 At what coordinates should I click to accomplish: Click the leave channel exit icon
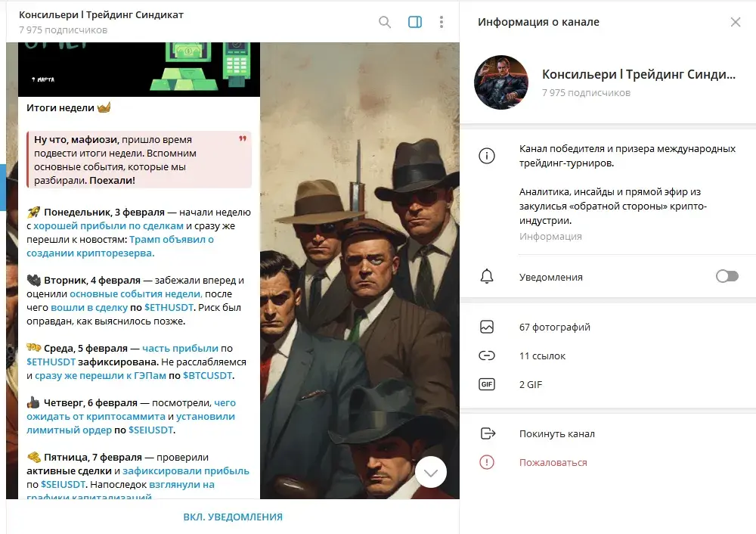(488, 433)
